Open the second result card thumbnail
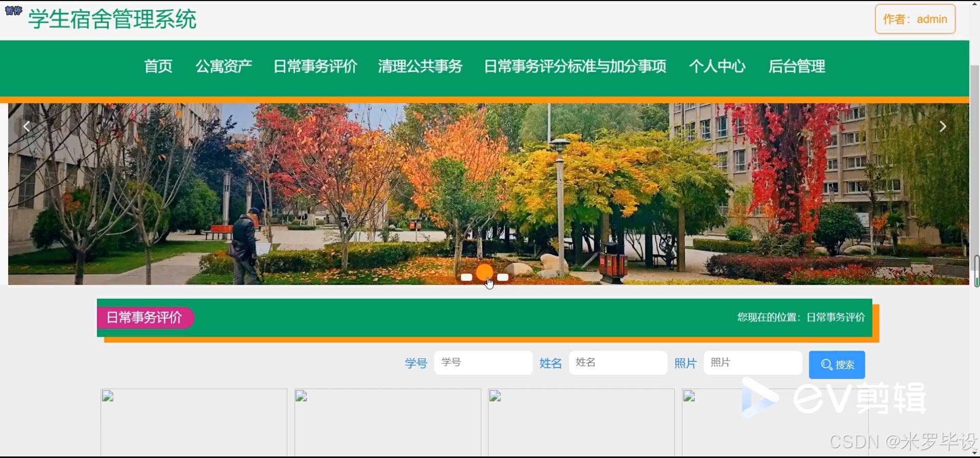 pos(388,422)
